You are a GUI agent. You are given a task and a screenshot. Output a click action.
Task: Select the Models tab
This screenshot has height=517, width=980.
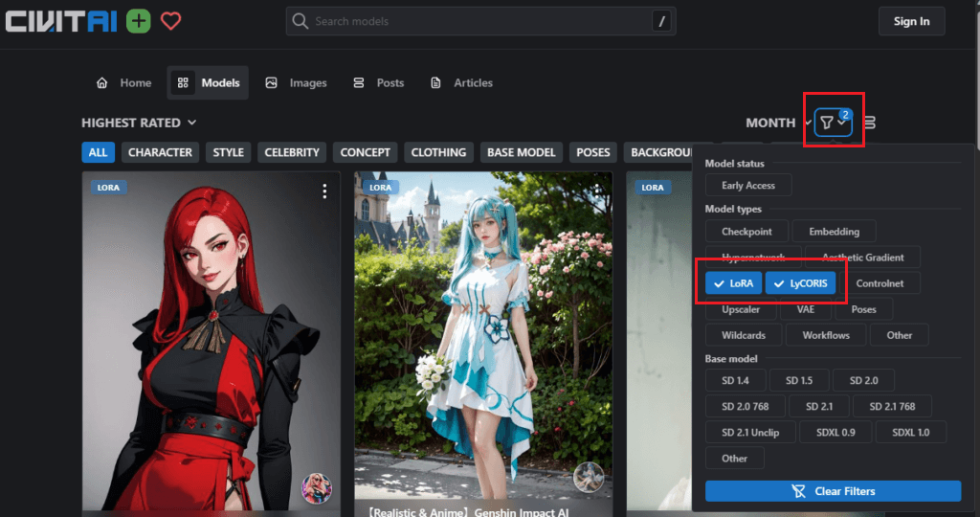click(208, 82)
